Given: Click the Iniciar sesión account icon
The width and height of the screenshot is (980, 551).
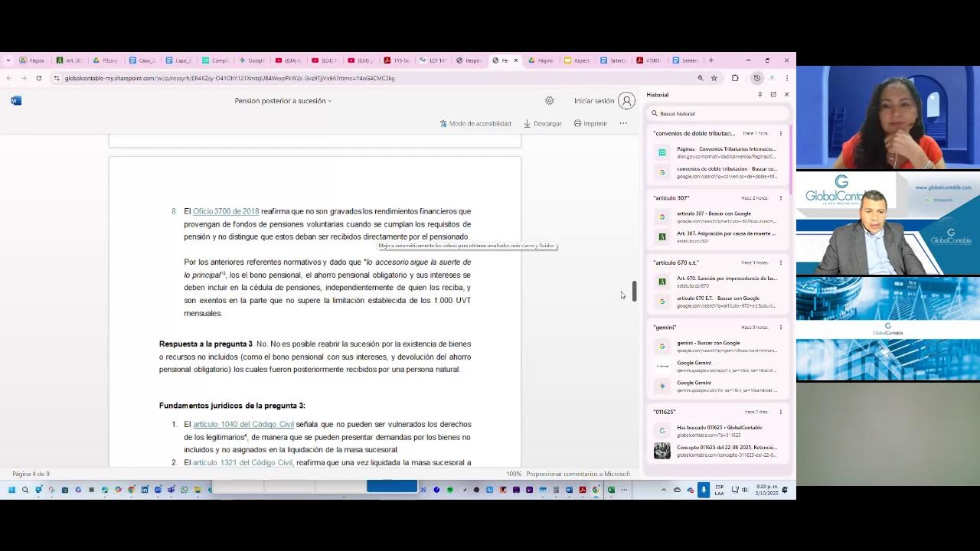Looking at the screenshot, I should (627, 100).
